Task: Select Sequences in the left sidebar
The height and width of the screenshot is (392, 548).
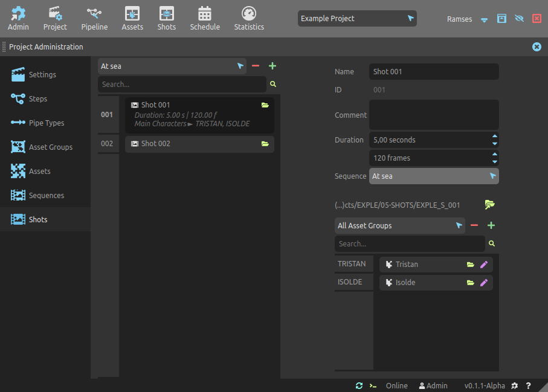Action: (46, 195)
